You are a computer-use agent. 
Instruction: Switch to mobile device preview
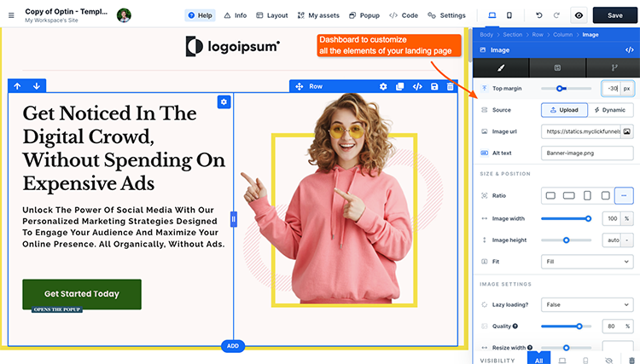(x=509, y=15)
